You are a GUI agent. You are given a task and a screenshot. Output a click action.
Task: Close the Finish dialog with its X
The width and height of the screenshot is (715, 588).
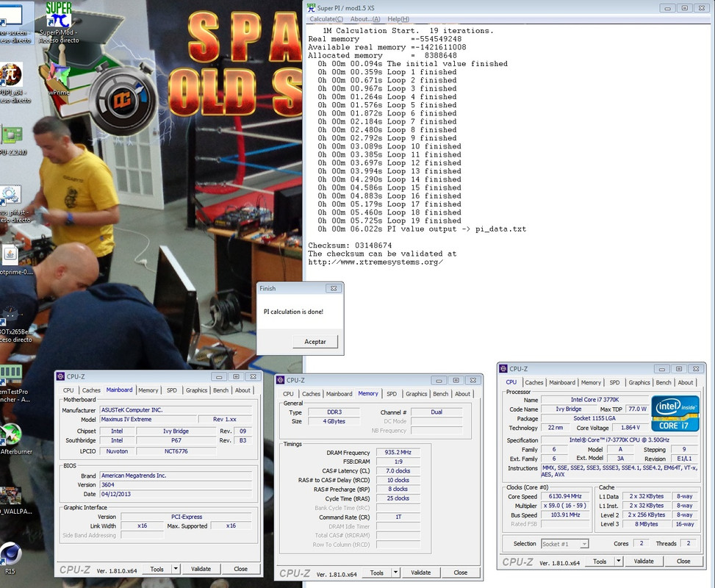(x=334, y=288)
